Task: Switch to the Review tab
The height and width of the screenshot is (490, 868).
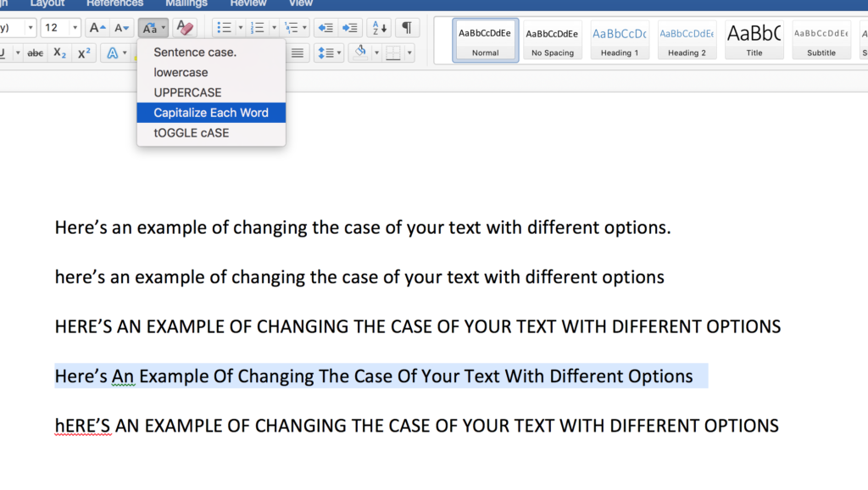Action: (248, 4)
